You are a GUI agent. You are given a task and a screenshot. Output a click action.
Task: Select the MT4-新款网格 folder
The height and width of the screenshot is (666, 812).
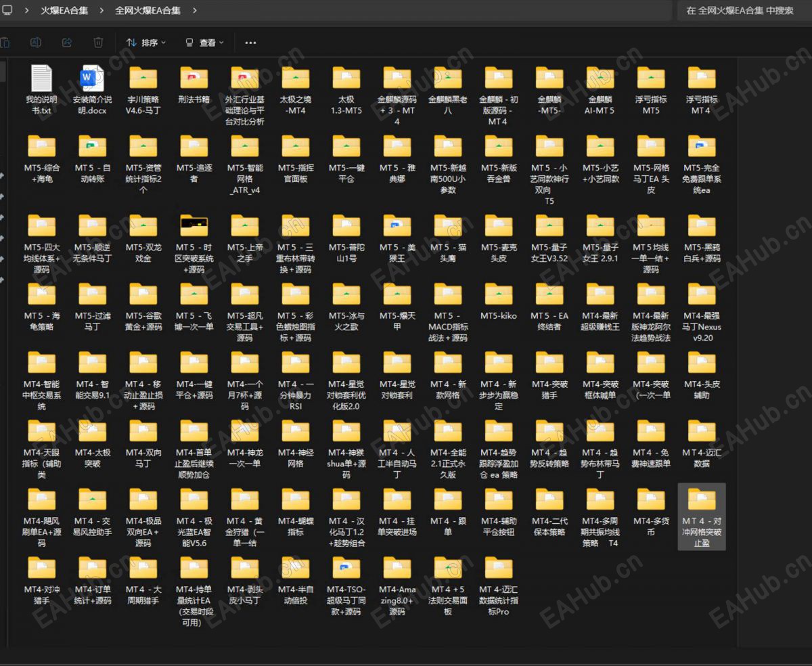[x=447, y=375]
